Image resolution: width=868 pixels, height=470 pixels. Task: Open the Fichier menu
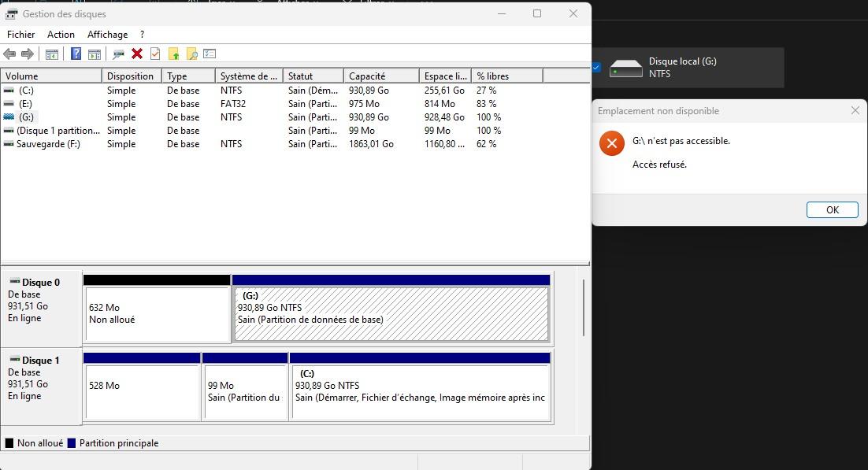[21, 35]
